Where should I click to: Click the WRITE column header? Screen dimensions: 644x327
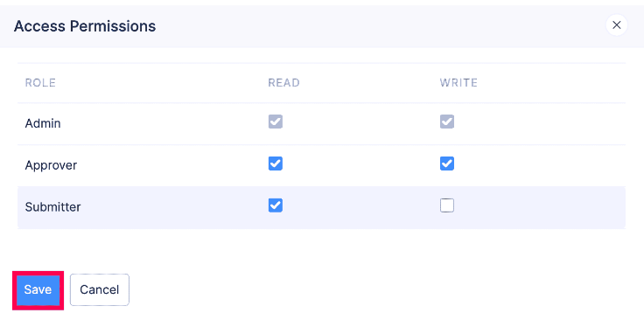pyautogui.click(x=458, y=83)
